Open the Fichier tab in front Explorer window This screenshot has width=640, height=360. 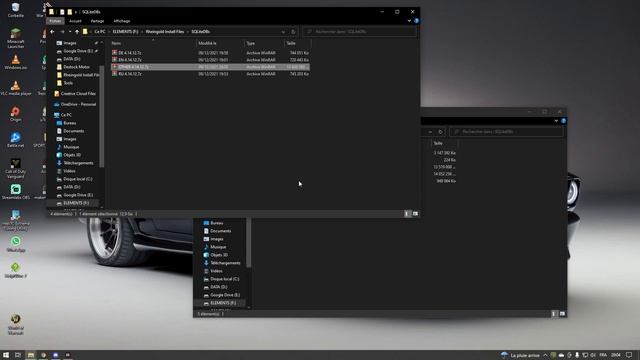tap(55, 21)
